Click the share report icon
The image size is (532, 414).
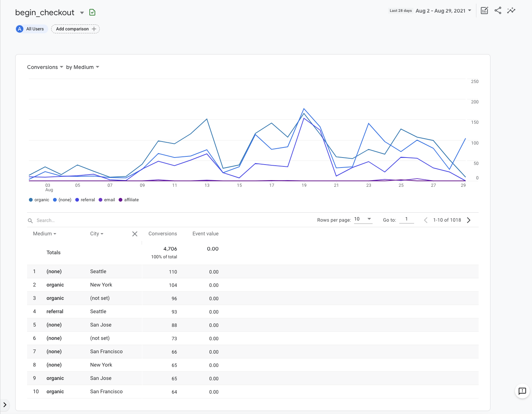click(x=498, y=11)
